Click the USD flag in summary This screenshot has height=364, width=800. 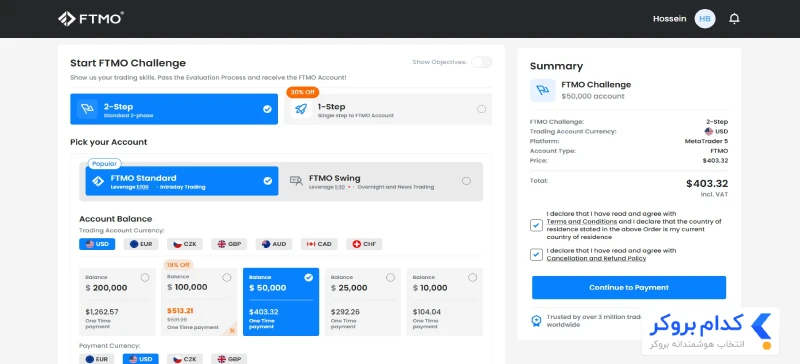tap(709, 132)
